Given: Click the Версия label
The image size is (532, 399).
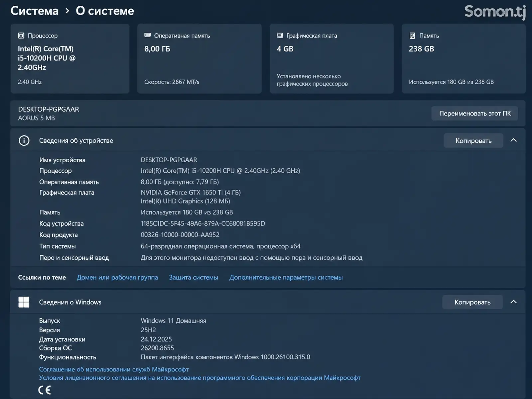Looking at the screenshot, I should click(x=50, y=330).
